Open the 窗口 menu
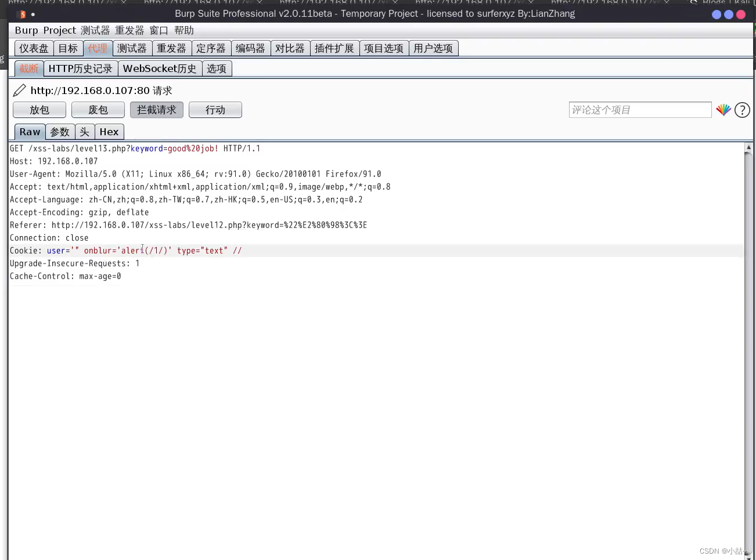This screenshot has width=756, height=560. [x=159, y=30]
